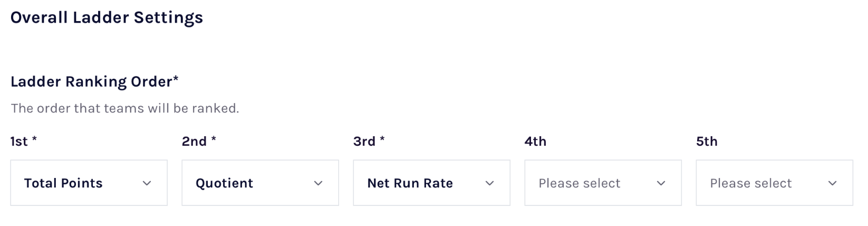Open the 4th ranking Please select dropdown
Viewport: 868px width, 226px height.
(x=603, y=183)
